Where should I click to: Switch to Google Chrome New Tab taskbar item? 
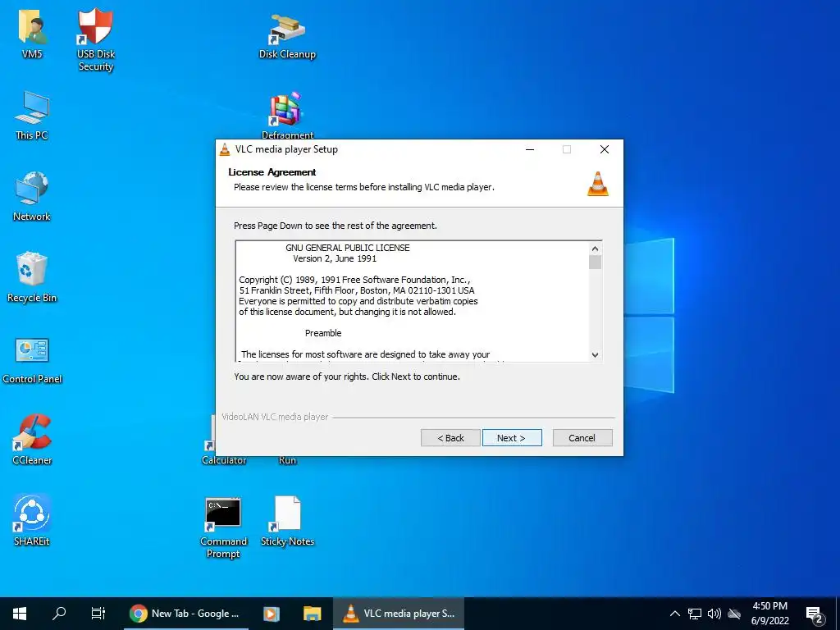[186, 614]
